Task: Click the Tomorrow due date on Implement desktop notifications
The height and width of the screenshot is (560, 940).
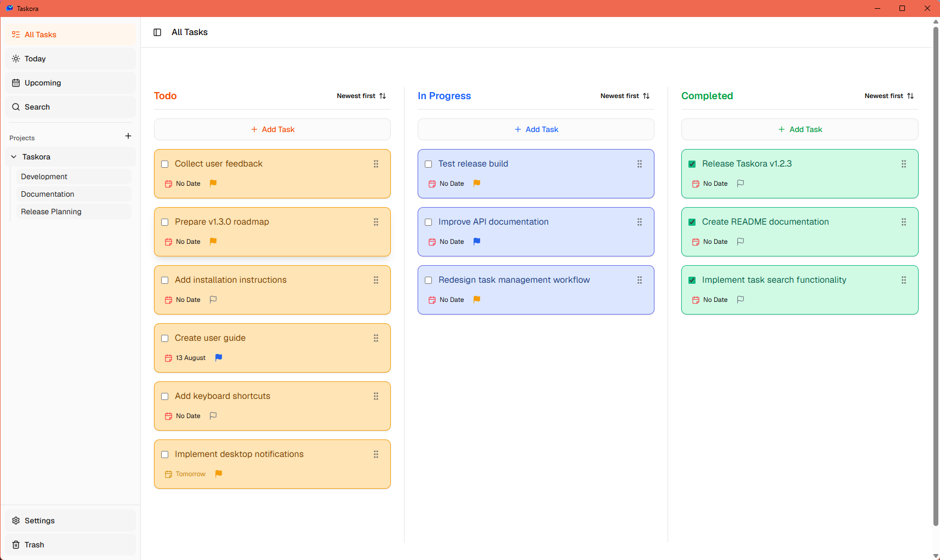Action: pos(185,474)
